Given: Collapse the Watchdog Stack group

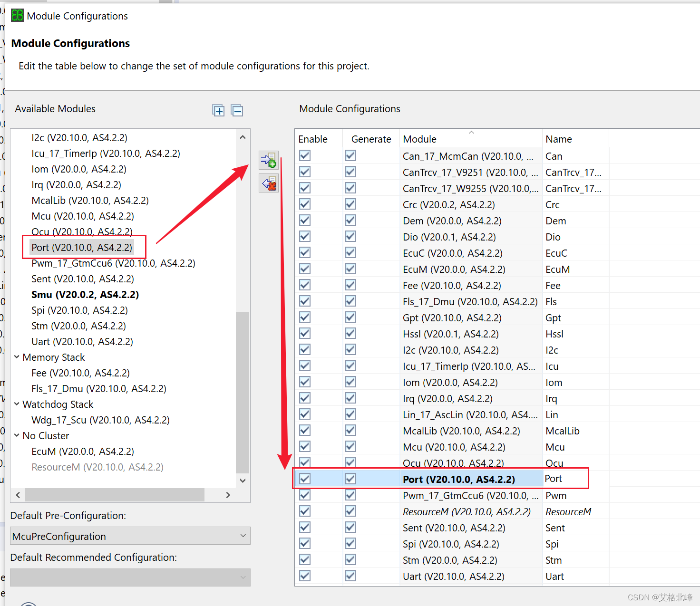Looking at the screenshot, I should click(17, 404).
